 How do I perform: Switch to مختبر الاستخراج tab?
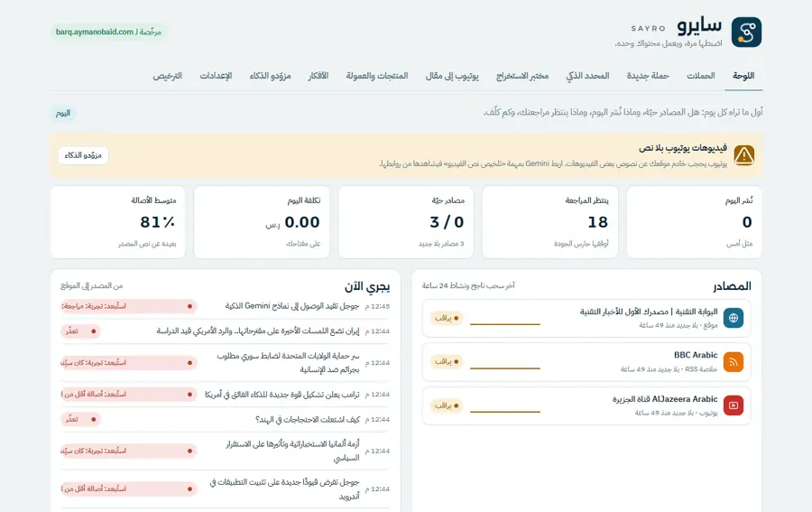pyautogui.click(x=522, y=76)
